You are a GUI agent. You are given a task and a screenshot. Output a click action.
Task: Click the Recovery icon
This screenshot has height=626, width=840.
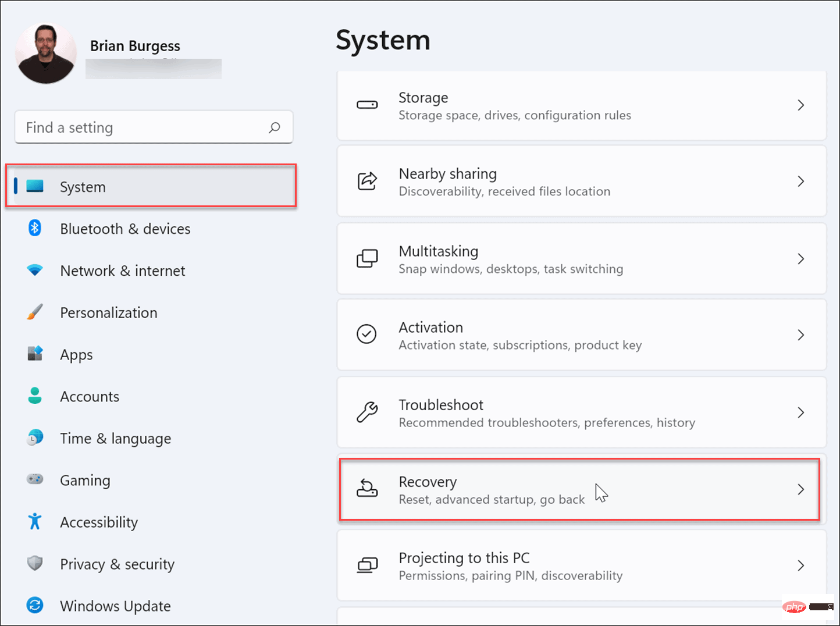[367, 489]
